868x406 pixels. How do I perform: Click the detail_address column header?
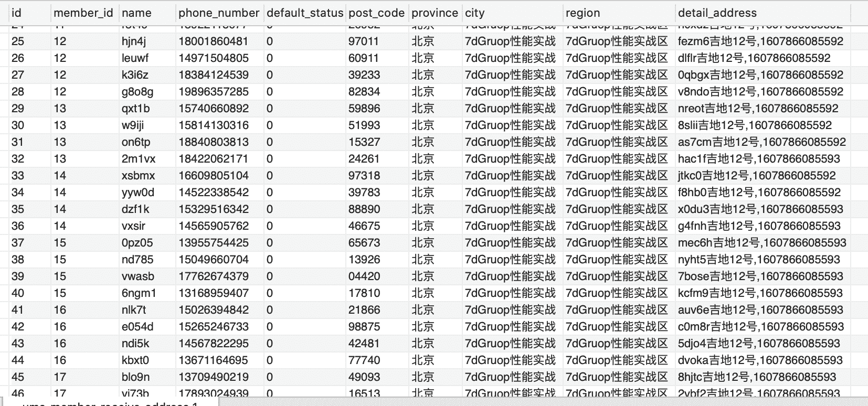(717, 13)
